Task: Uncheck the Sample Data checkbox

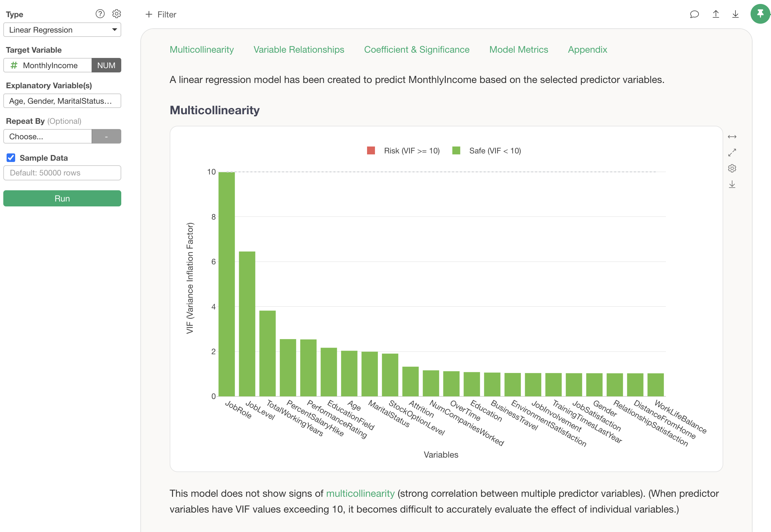Action: coord(11,158)
